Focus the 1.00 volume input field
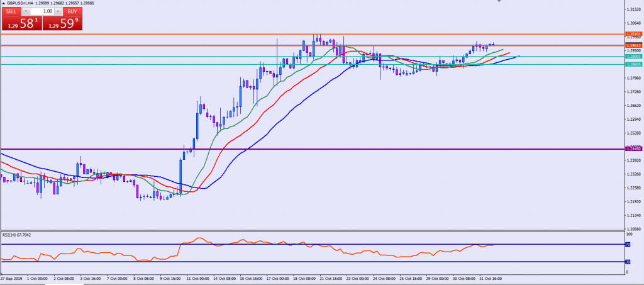Screen dimensions: 644x285 [x=42, y=11]
